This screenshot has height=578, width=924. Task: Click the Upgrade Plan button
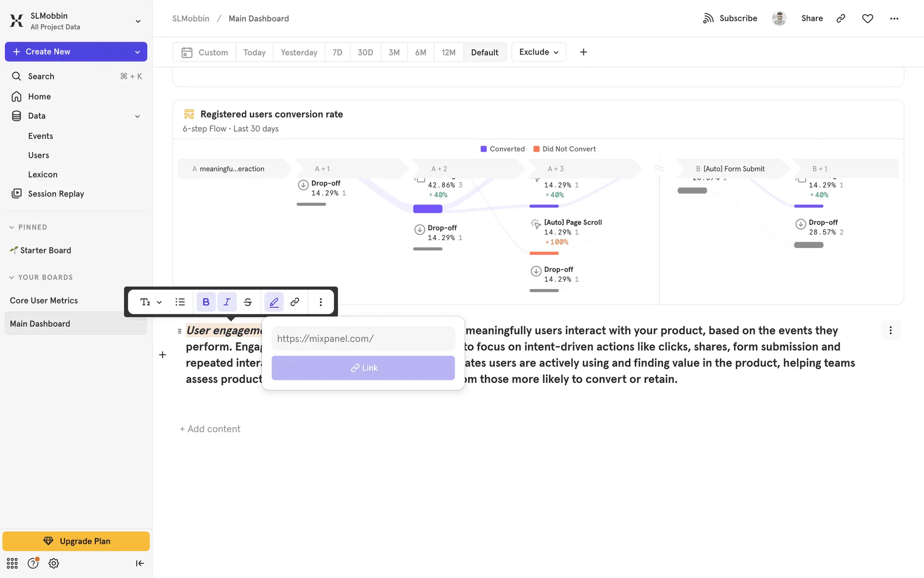click(x=76, y=541)
